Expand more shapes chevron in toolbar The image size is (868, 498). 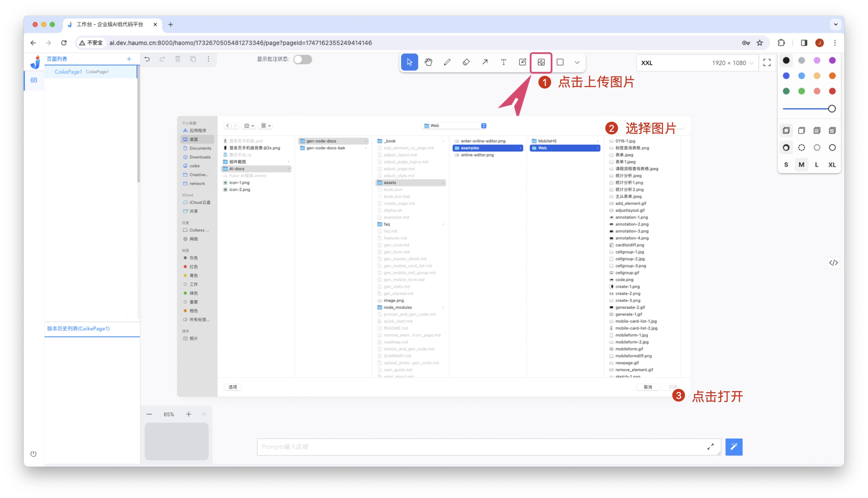point(577,63)
